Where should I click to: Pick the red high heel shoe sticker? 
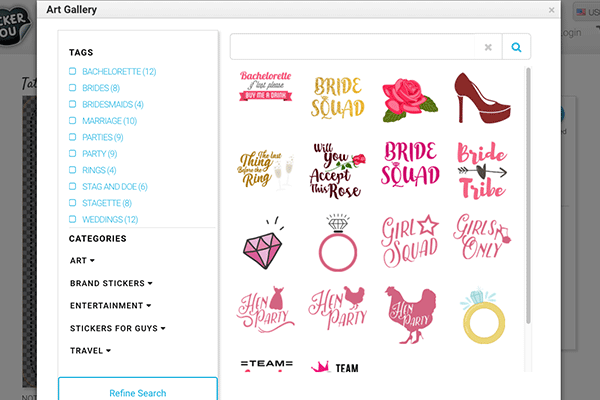[481, 96]
